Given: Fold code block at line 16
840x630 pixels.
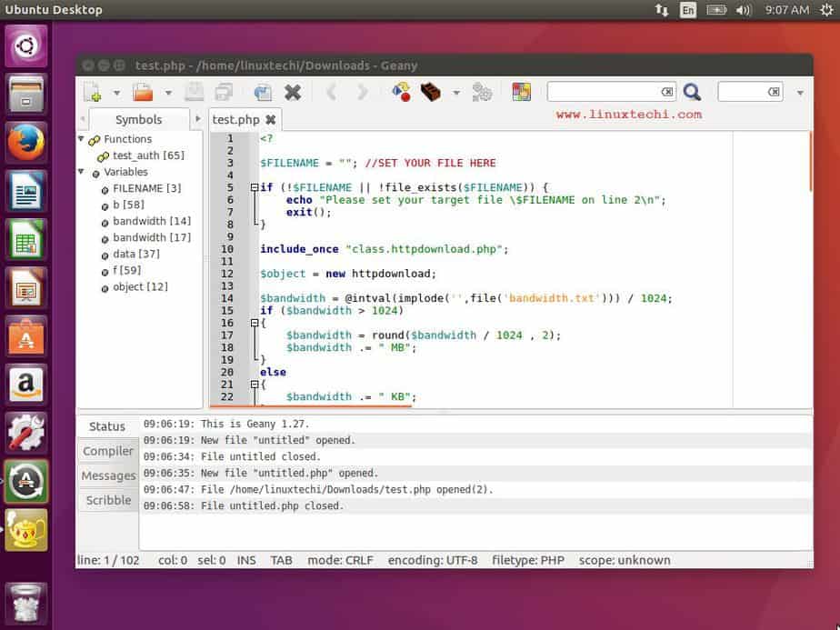Looking at the screenshot, I should pyautogui.click(x=255, y=323).
